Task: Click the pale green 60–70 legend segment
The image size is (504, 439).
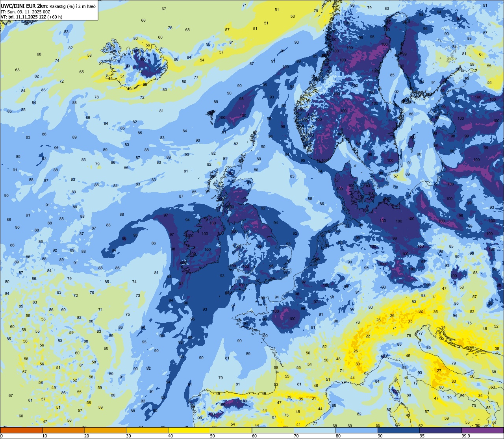Action: (273, 430)
